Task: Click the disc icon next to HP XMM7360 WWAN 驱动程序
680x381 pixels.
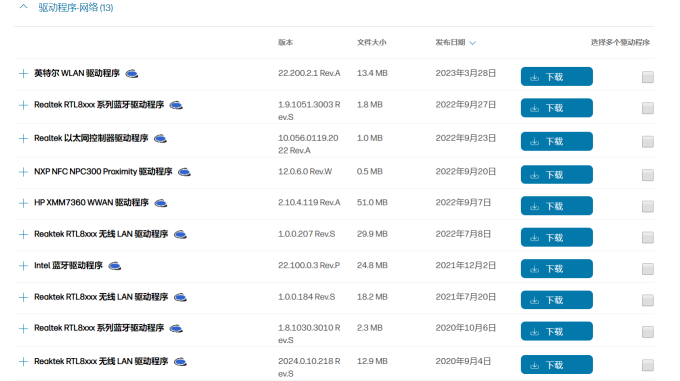Action: (x=160, y=203)
